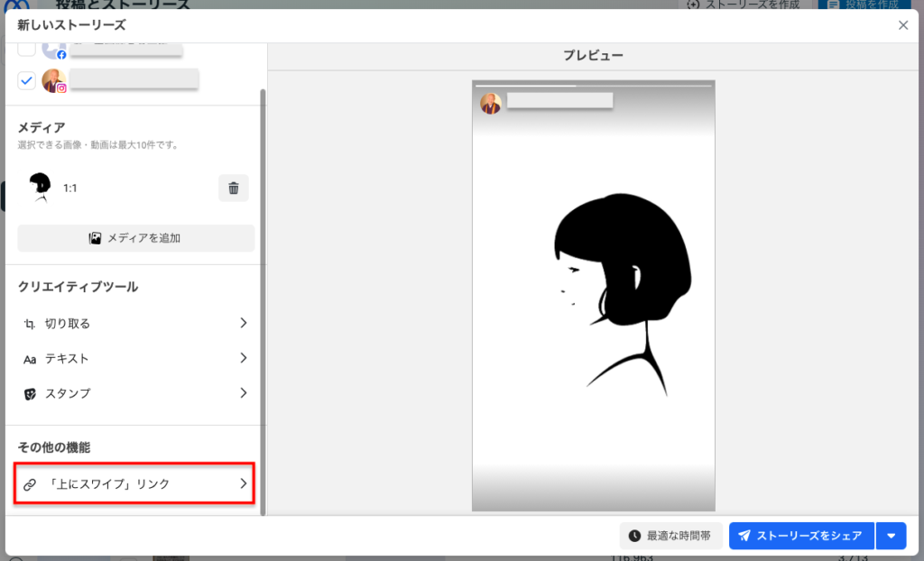
Task: Open the テキスト tool
Action: [x=135, y=358]
